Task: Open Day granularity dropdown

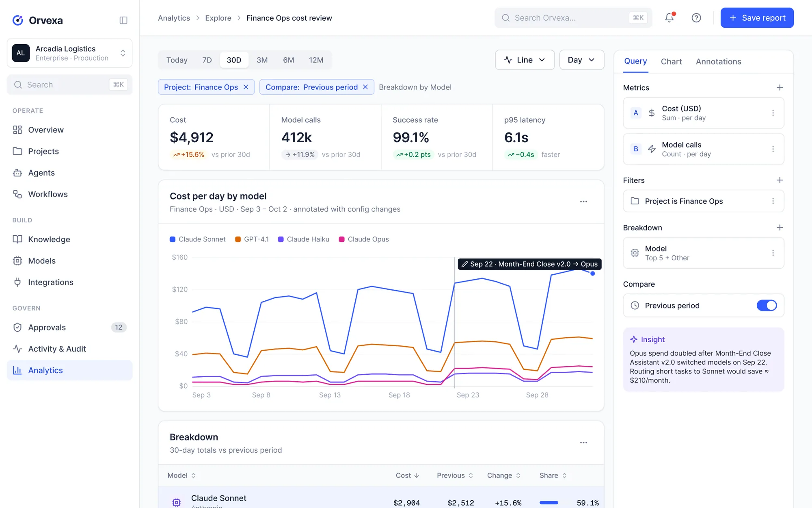Action: coord(581,60)
